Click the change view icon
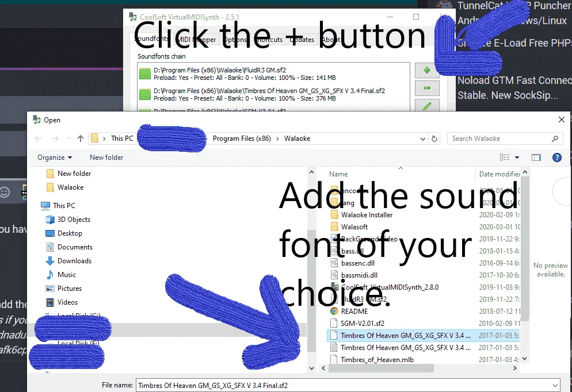The height and width of the screenshot is (392, 572). pos(505,157)
